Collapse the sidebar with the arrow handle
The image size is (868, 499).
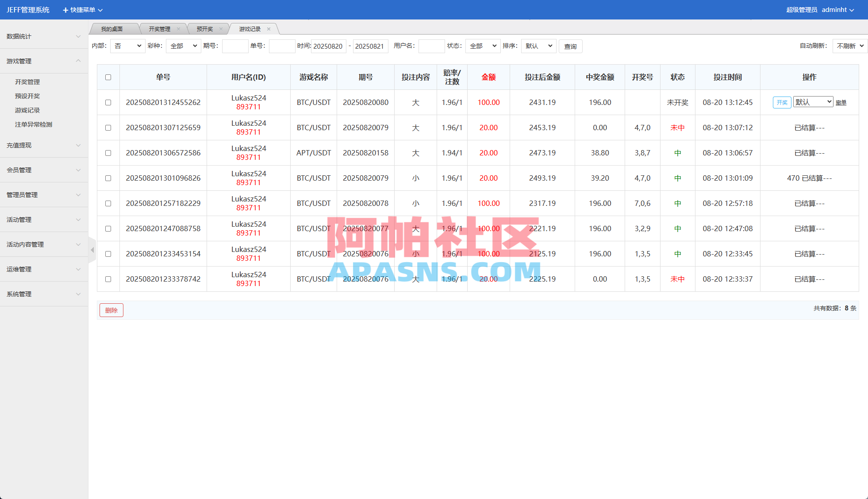(92, 250)
